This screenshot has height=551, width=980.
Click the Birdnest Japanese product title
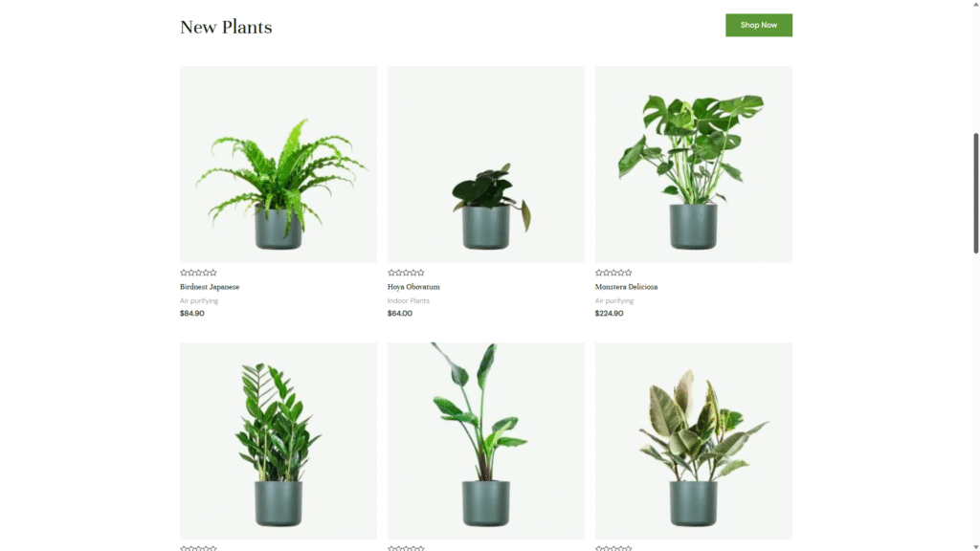[210, 287]
